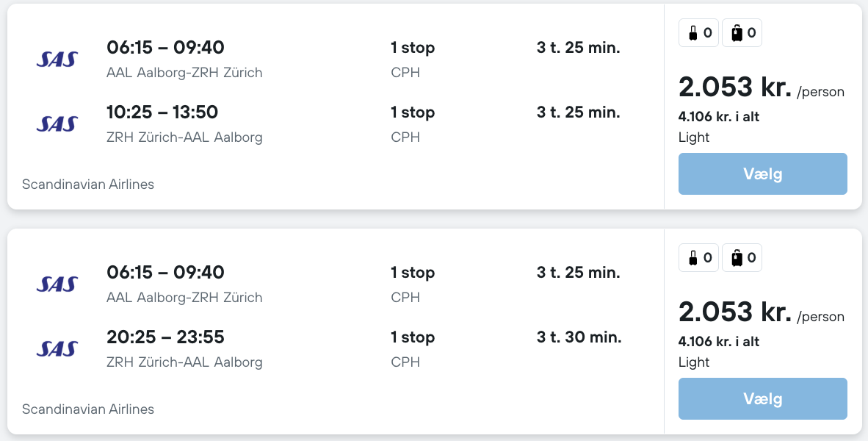
Task: Click SAS logo for 06:15 outbound, second result
Action: coord(57,284)
